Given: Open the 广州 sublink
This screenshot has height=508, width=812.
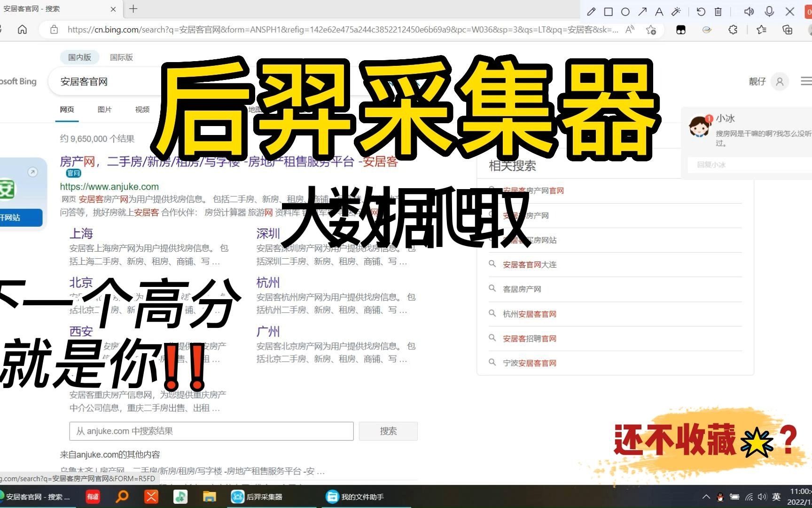Looking at the screenshot, I should click(x=268, y=331).
